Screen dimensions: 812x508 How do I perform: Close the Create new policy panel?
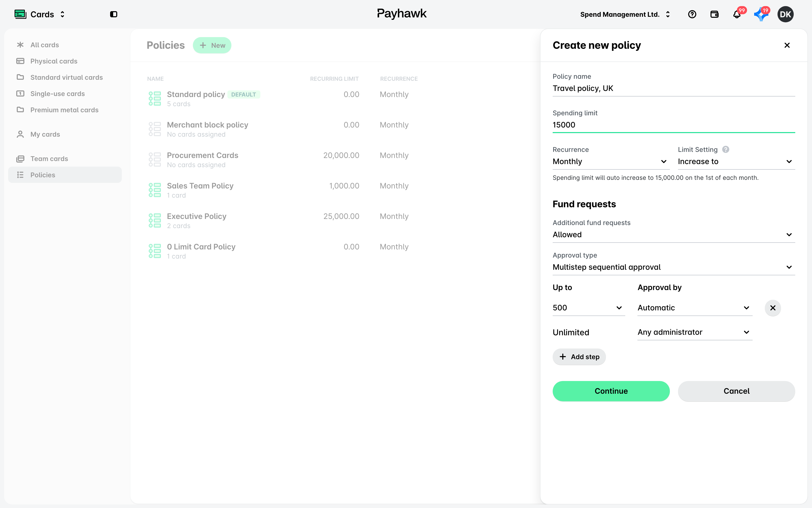tap(787, 45)
